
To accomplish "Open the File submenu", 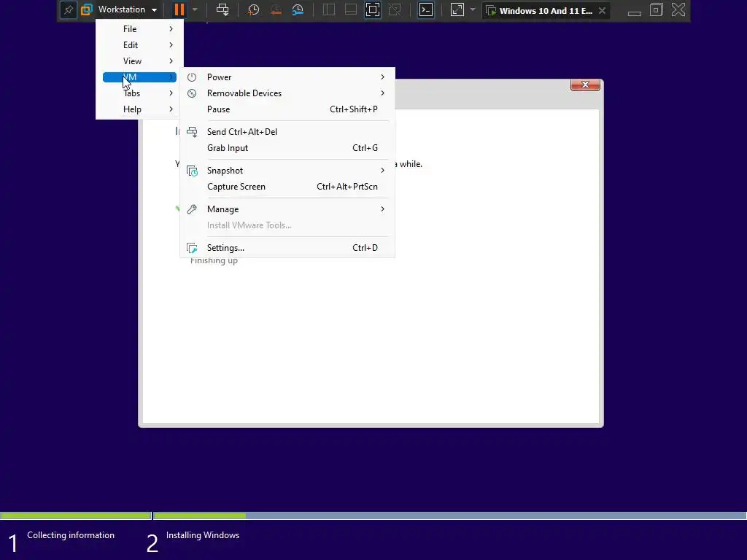I will point(139,29).
